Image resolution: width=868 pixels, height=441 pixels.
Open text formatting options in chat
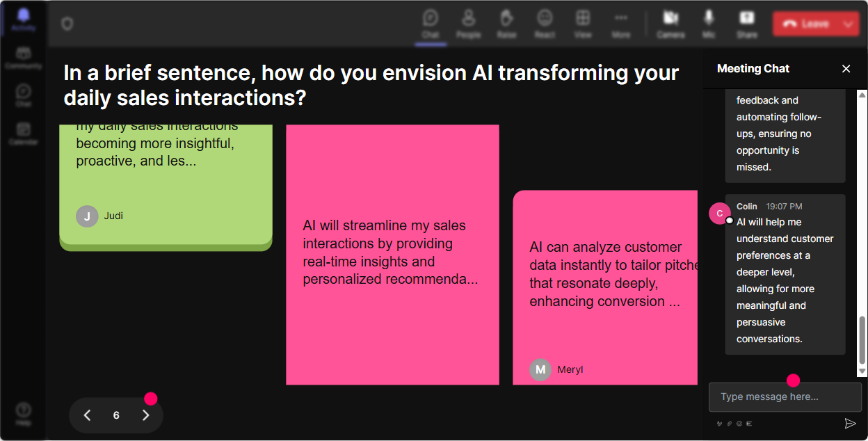click(720, 423)
